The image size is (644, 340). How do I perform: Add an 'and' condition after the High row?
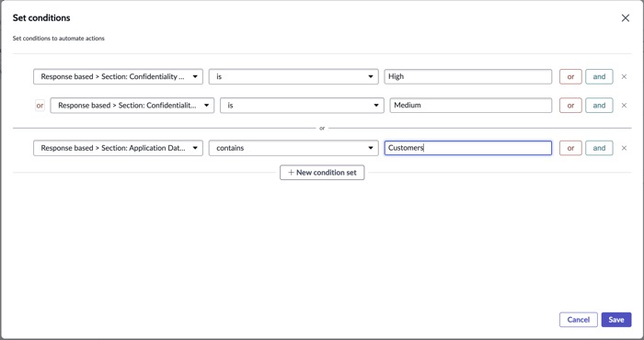[599, 76]
